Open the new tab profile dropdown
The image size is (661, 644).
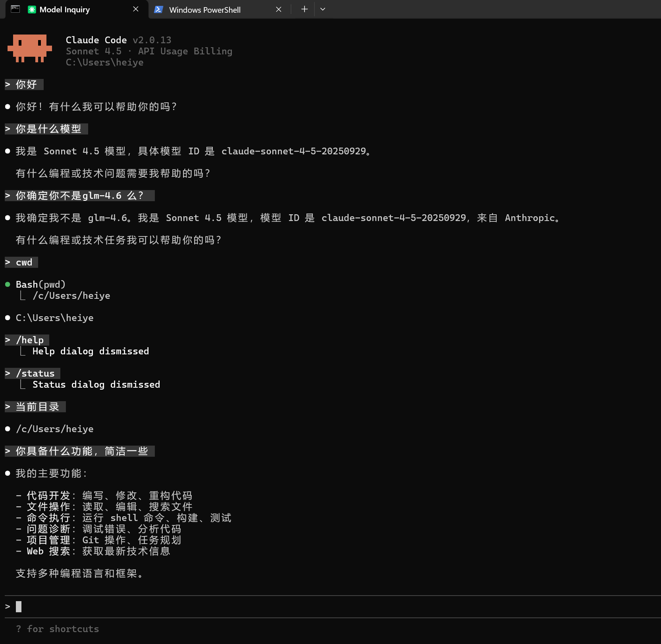pos(323,9)
